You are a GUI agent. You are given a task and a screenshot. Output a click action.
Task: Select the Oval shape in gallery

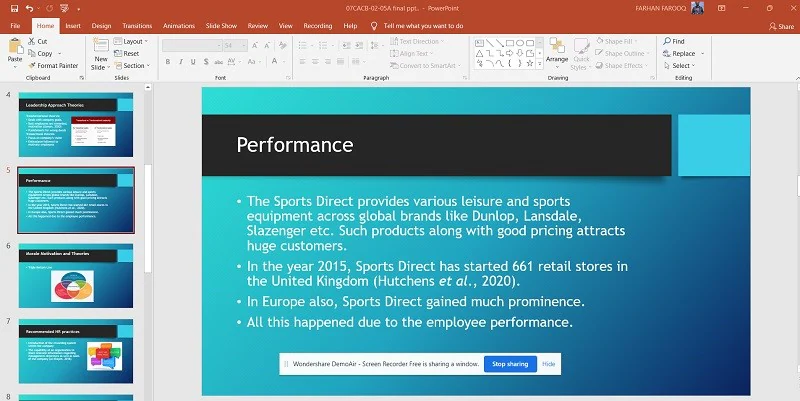pyautogui.click(x=520, y=43)
